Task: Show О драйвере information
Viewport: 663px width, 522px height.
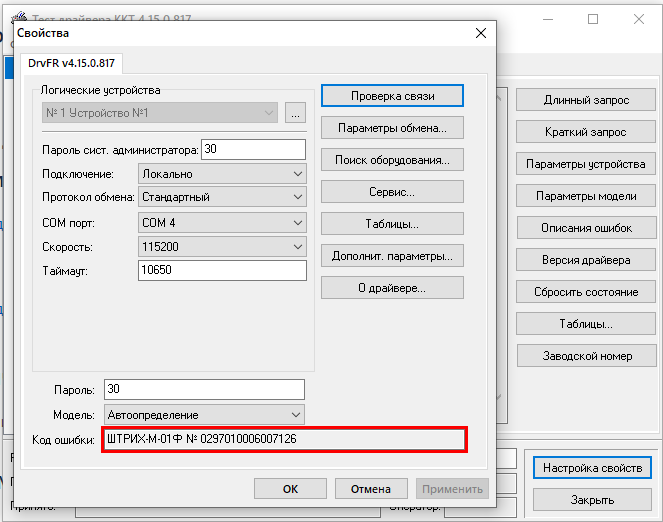Action: [x=392, y=288]
